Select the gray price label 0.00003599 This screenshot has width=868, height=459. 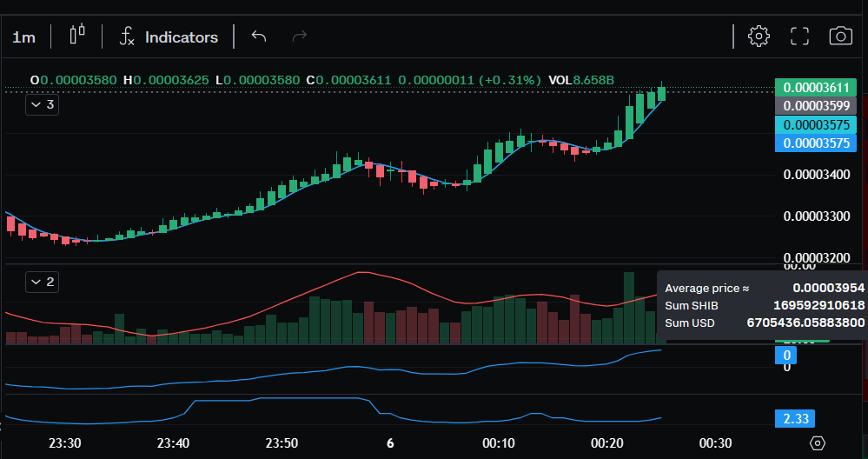pos(816,106)
